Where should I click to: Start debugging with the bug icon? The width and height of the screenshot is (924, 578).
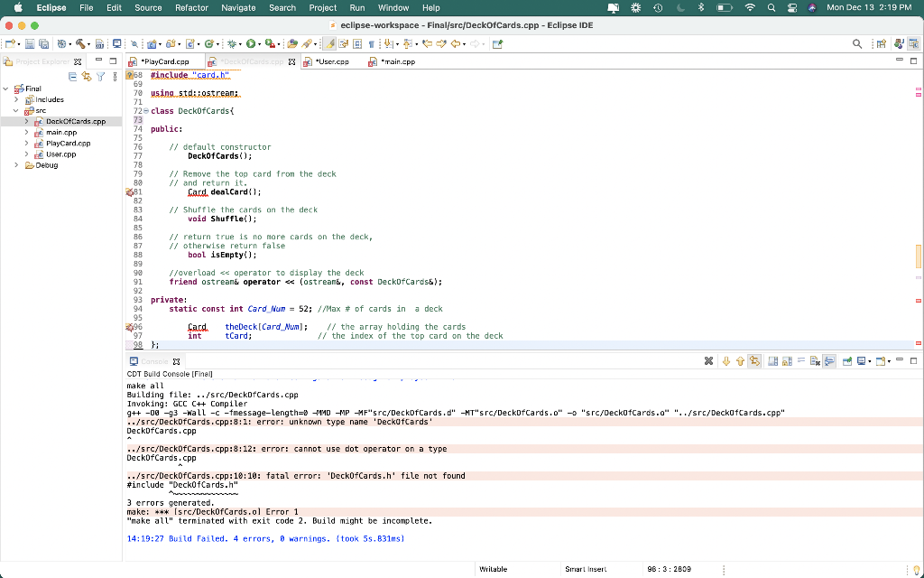pyautogui.click(x=229, y=42)
